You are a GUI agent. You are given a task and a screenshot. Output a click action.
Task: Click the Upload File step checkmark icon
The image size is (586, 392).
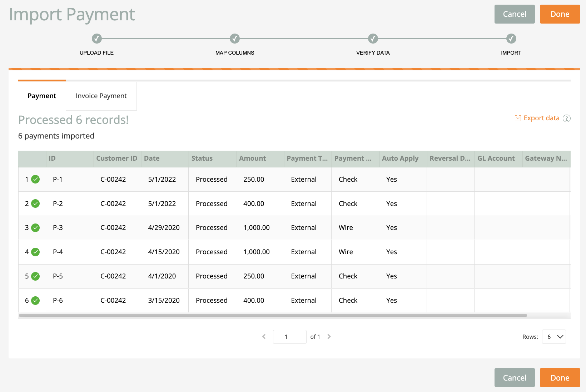97,39
